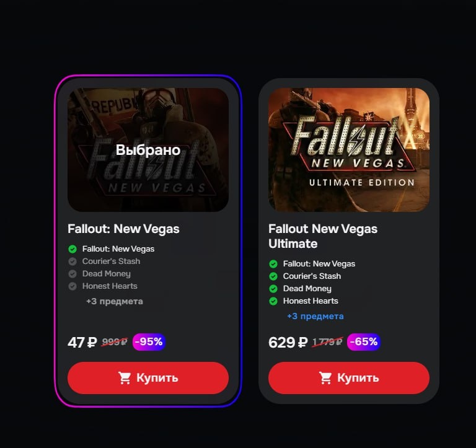Click the -65% discount badge

click(x=364, y=342)
